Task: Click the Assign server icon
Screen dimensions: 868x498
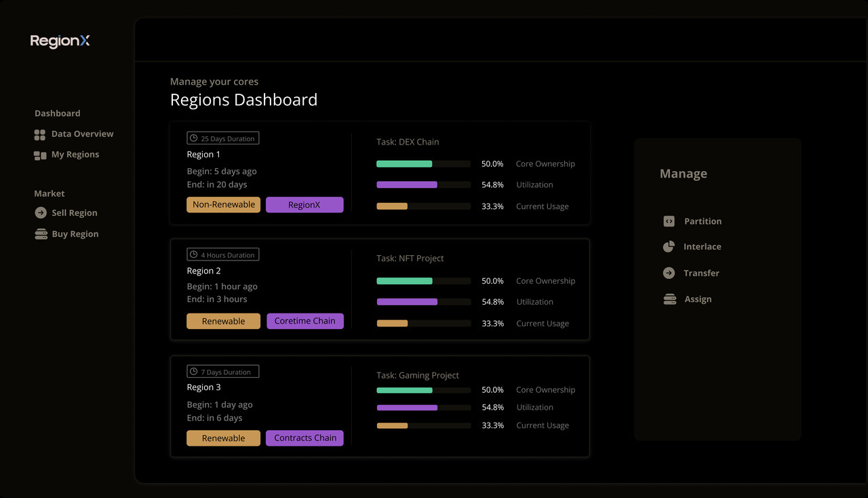Action: click(670, 299)
